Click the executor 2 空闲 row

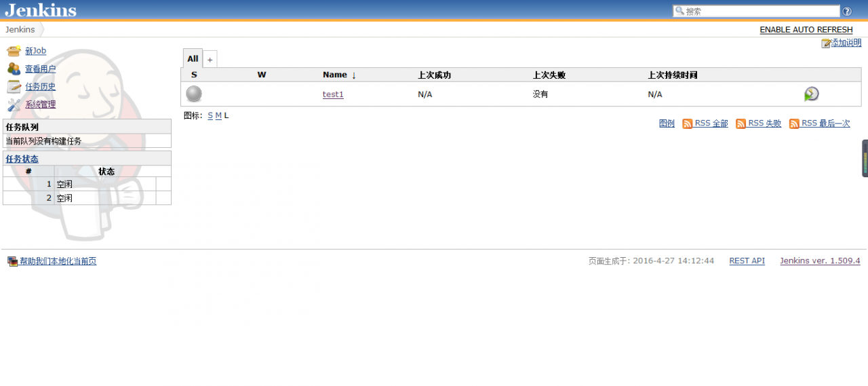coord(87,198)
